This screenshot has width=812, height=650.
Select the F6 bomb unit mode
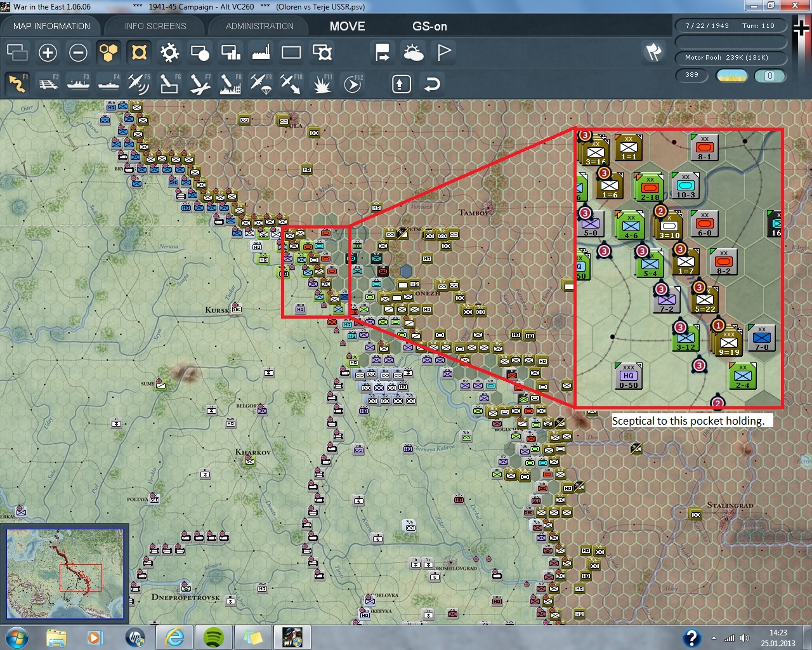[169, 84]
